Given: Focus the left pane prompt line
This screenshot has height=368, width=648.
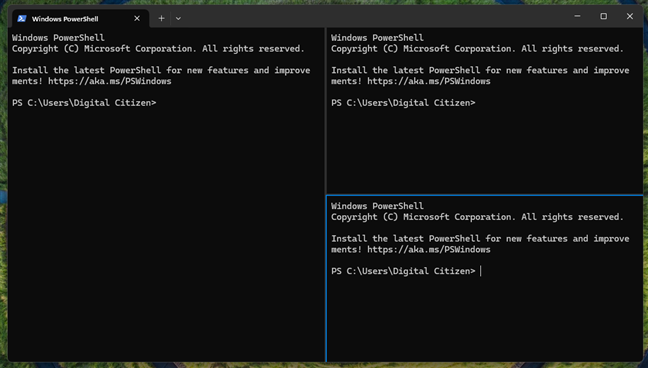Looking at the screenshot, I should tap(84, 103).
